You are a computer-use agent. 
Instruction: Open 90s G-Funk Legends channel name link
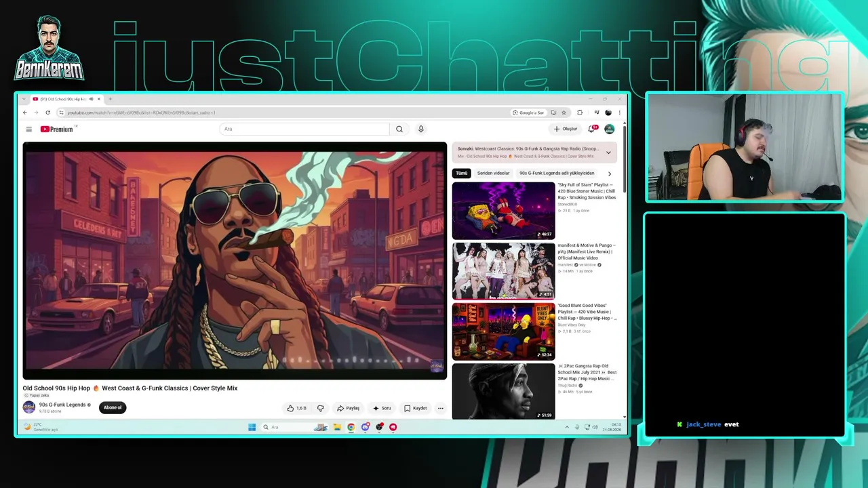[x=62, y=405]
